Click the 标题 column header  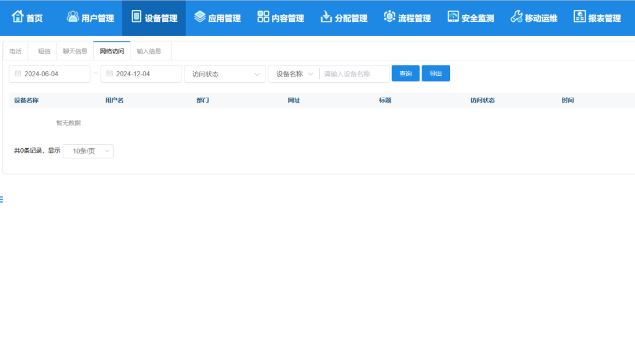[384, 100]
